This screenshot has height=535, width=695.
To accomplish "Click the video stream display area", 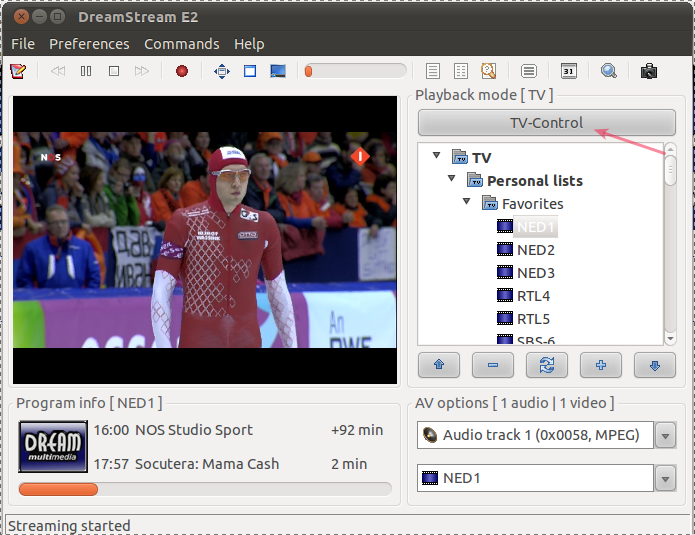I will coord(205,240).
